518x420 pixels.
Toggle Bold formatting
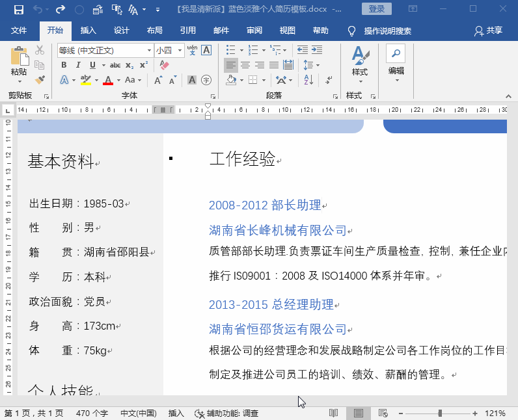coord(64,65)
